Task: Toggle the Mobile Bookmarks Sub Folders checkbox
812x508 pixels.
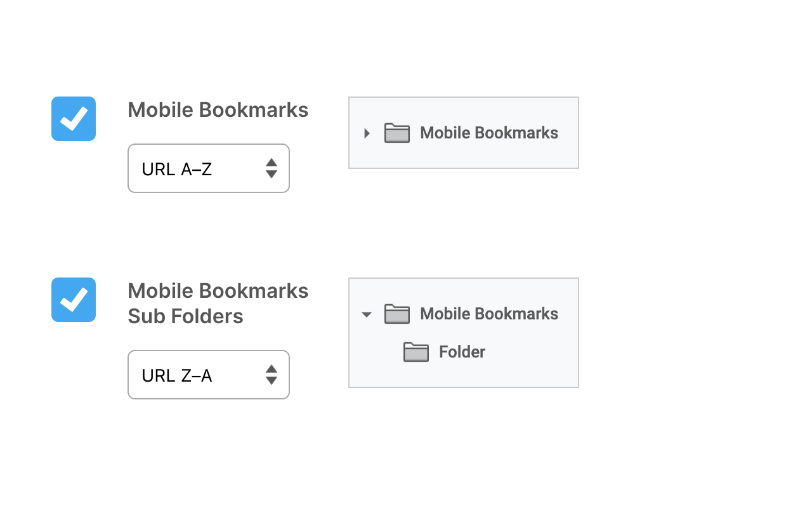Action: (74, 300)
